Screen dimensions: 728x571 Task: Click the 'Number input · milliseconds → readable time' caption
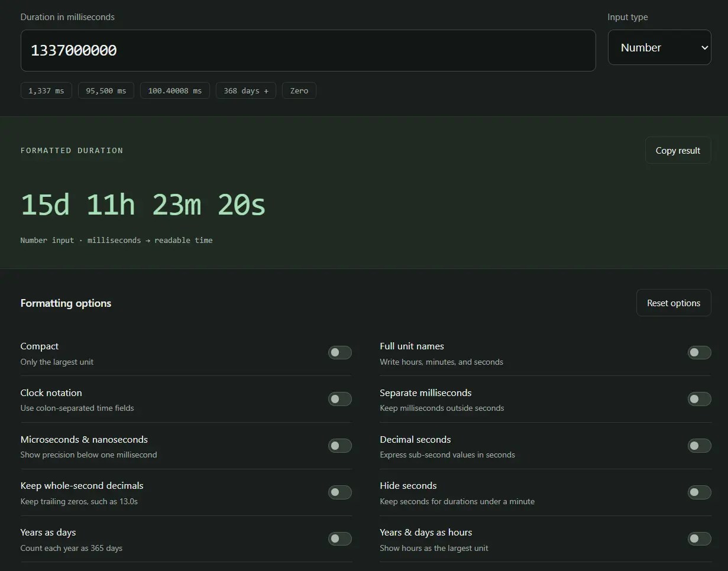click(117, 241)
